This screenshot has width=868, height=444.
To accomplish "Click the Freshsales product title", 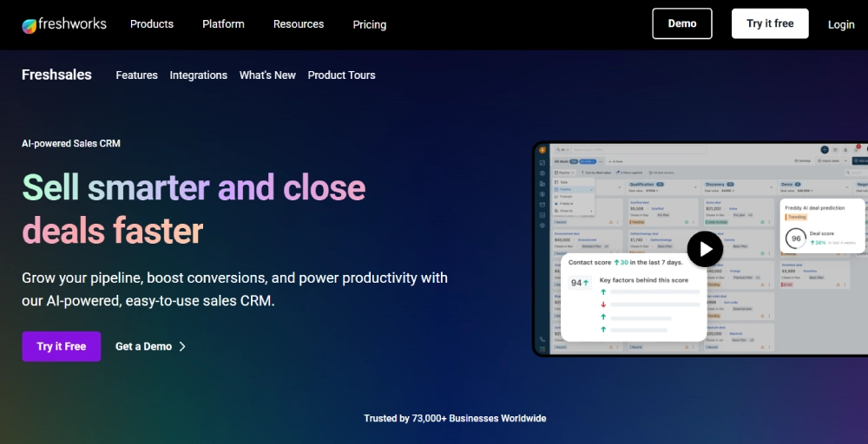I will coord(56,75).
